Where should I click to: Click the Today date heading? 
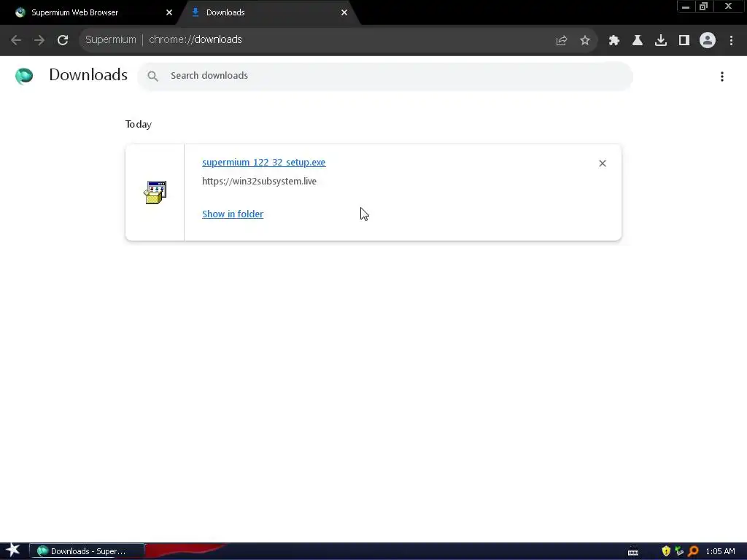pyautogui.click(x=139, y=124)
